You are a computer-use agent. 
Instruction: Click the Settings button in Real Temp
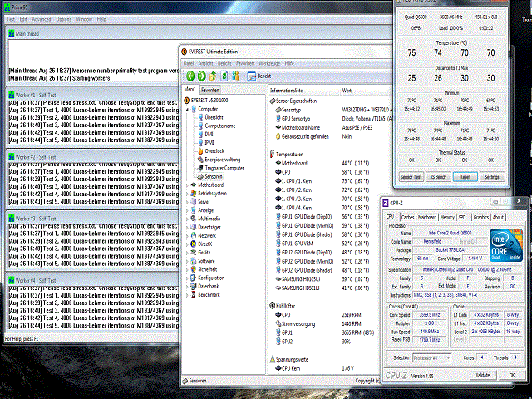pos(491,177)
